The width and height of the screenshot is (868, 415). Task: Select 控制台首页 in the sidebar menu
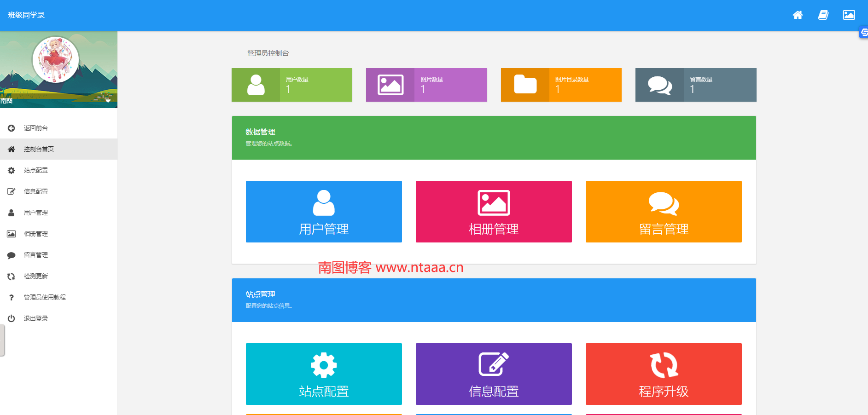click(39, 150)
